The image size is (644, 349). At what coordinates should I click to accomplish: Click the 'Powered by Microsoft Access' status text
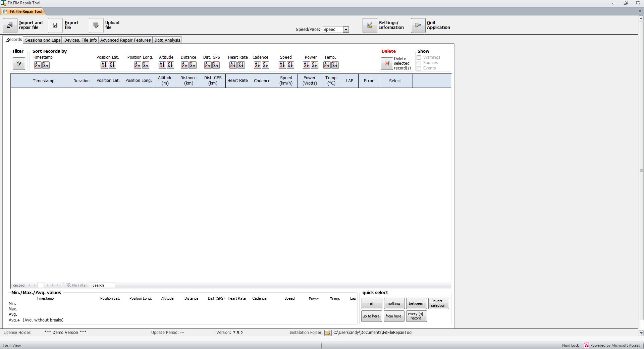[x=615, y=345]
